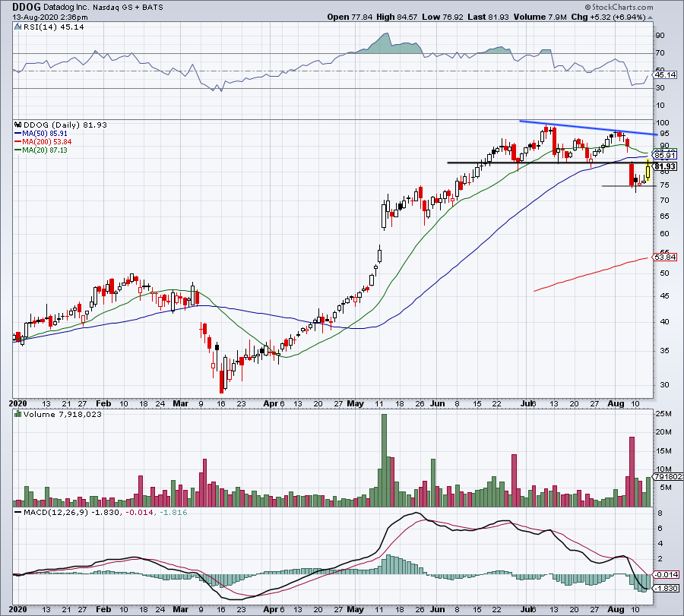This screenshot has width=684, height=616.
Task: Click the Nasdaq GS + BATS exchange label
Action: (x=128, y=8)
